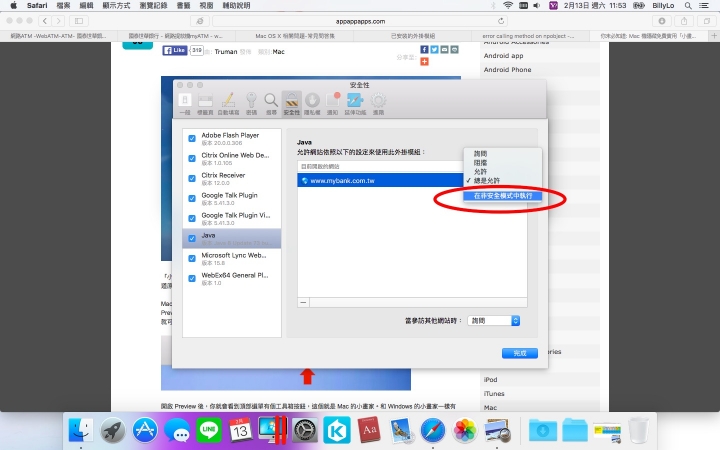Screen dimensions: 720x450
Task: Toggle the Safari sidebar button
Action: coord(79,21)
